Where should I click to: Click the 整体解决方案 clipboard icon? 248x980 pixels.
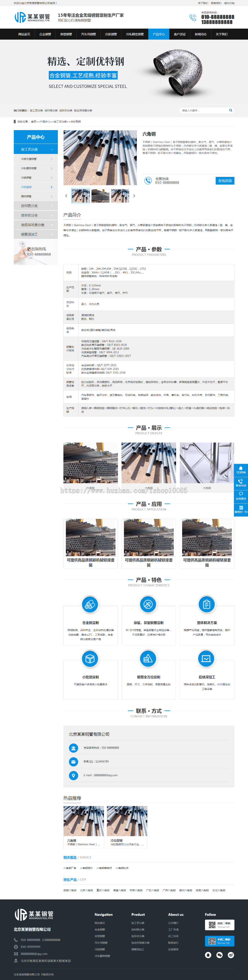206,604
